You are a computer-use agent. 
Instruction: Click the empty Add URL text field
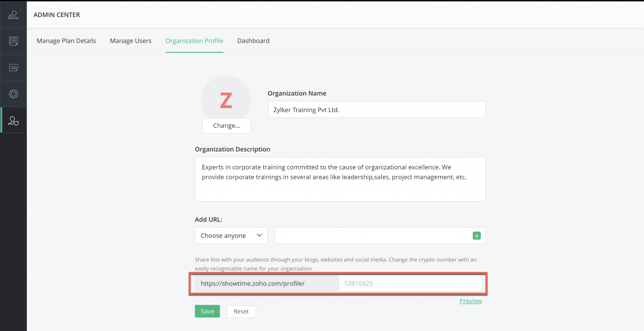372,236
